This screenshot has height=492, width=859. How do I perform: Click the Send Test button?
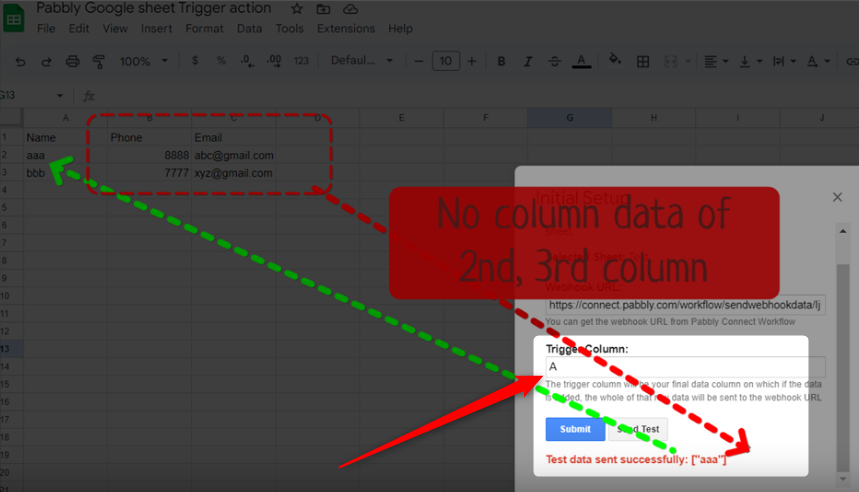(x=638, y=429)
